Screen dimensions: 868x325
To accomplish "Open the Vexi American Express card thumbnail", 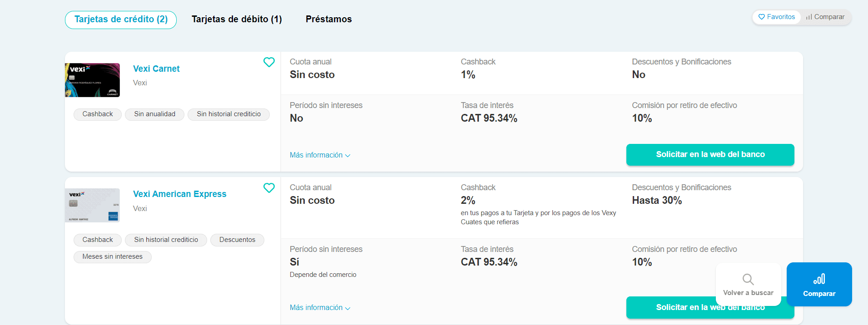I will 93,205.
